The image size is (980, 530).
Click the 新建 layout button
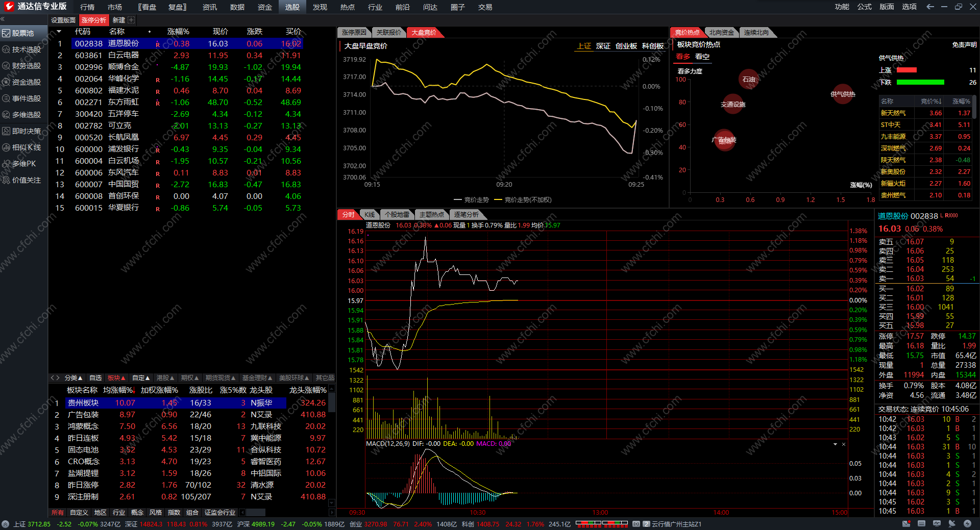point(119,20)
